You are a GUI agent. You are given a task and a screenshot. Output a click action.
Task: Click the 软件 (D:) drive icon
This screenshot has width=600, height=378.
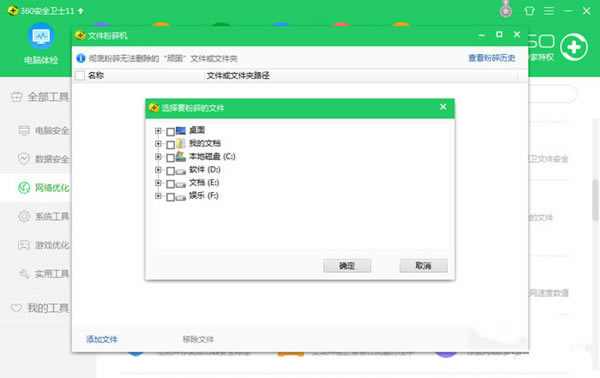coord(181,171)
